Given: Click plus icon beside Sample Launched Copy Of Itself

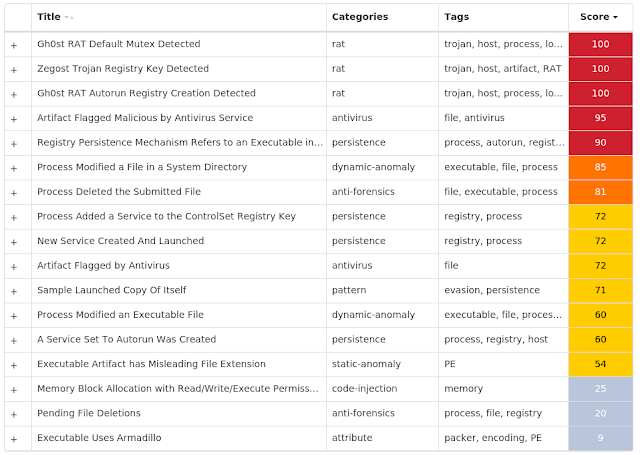Looking at the screenshot, I should (x=14, y=291).
